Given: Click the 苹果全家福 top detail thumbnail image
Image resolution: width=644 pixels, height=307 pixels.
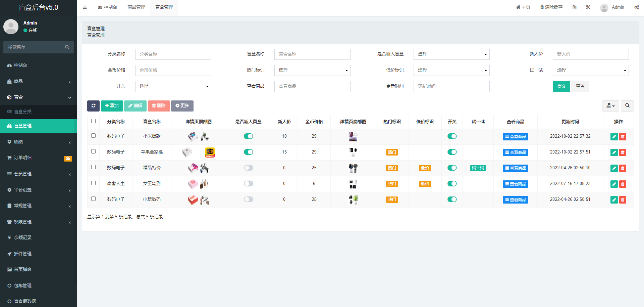Looking at the screenshot, I should pyautogui.click(x=187, y=152).
